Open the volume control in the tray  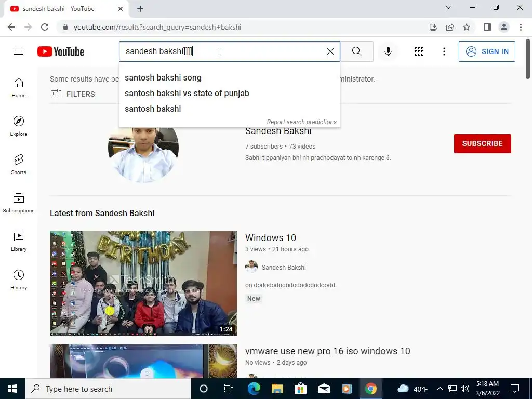[x=465, y=389]
